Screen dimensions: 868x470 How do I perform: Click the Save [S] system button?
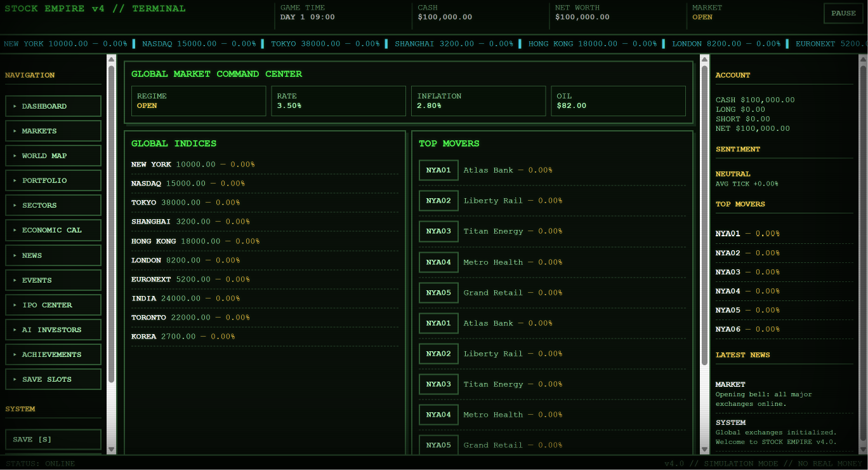pyautogui.click(x=53, y=440)
